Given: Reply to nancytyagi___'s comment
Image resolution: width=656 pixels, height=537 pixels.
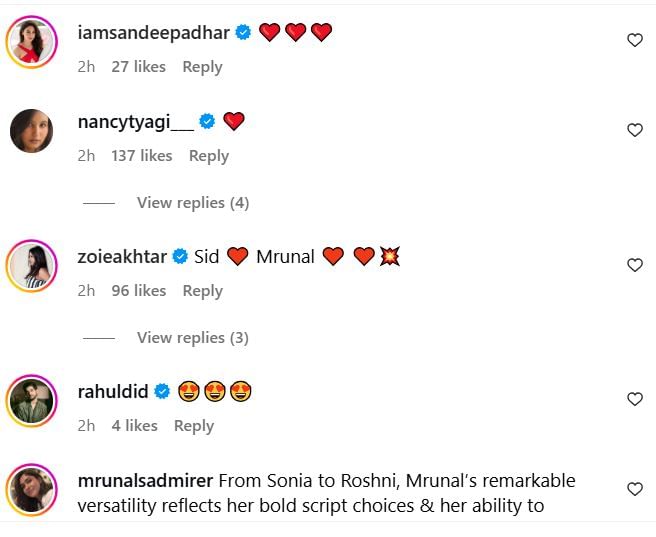Looking at the screenshot, I should click(x=209, y=156).
